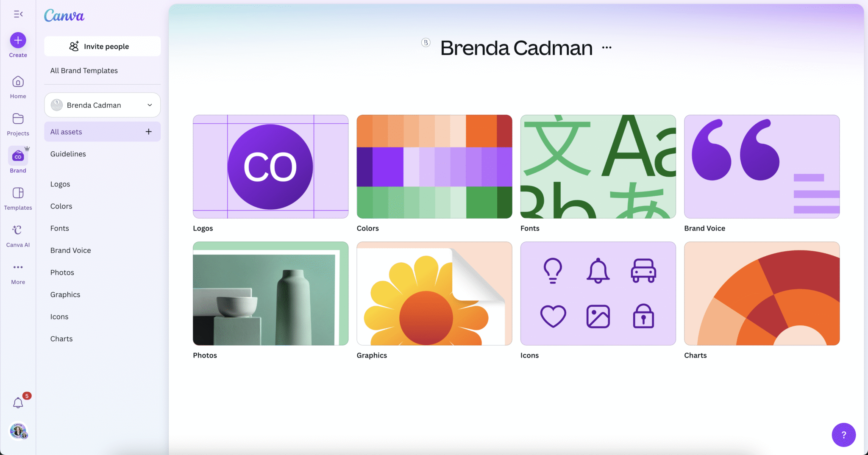
Task: Click the Invite people button
Action: point(102,46)
